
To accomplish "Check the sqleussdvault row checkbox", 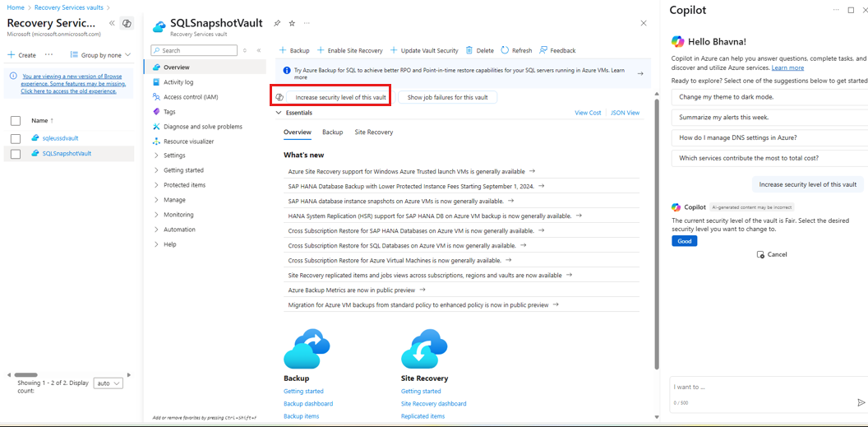I will [16, 138].
